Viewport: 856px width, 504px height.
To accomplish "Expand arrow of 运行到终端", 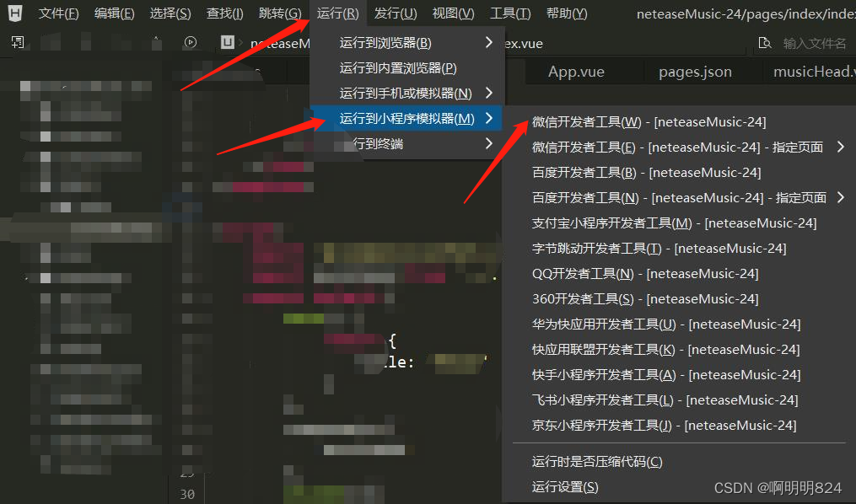I will [x=488, y=143].
